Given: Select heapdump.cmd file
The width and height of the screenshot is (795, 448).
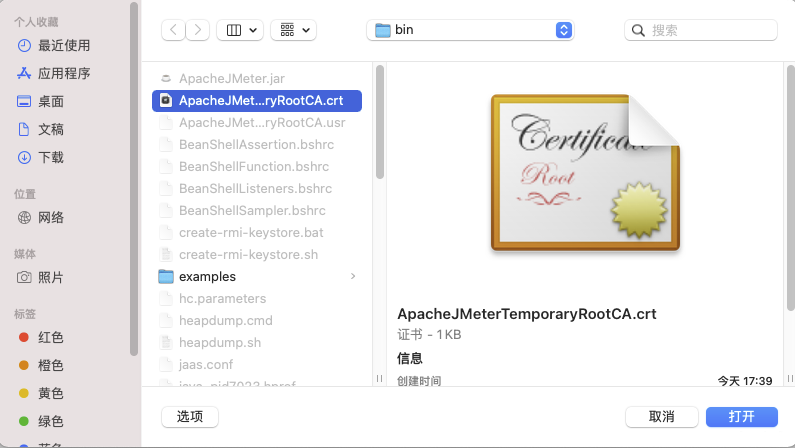Looking at the screenshot, I should [257, 320].
